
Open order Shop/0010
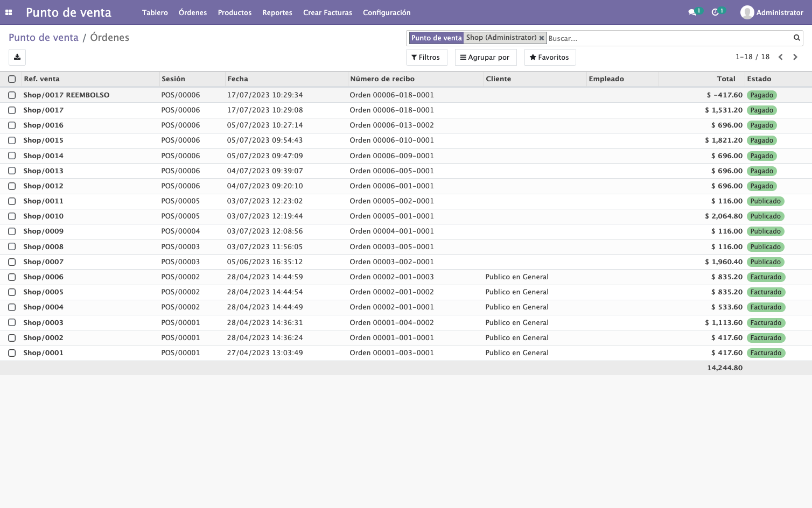(x=44, y=216)
